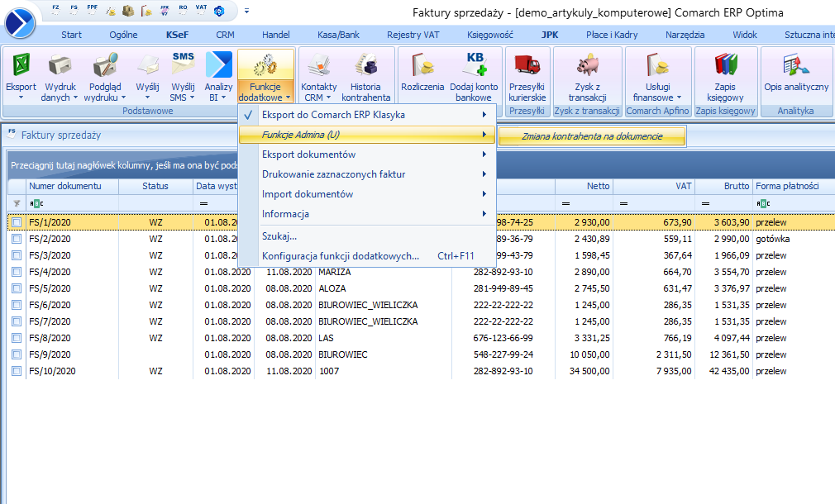Expand Usługi finansowe dropdown arrow
The image size is (835, 504).
pyautogui.click(x=679, y=98)
